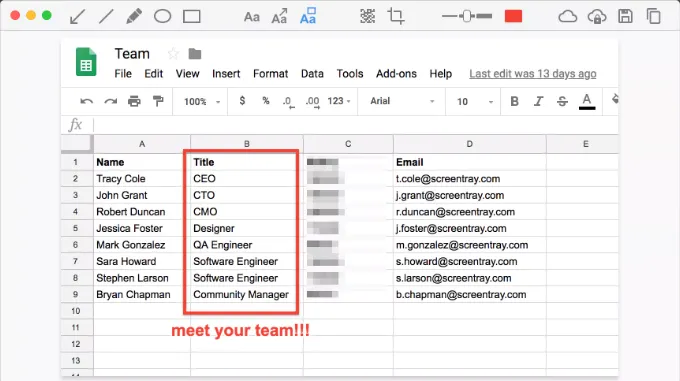
Task: Format as percent with % button
Action: coord(266,101)
